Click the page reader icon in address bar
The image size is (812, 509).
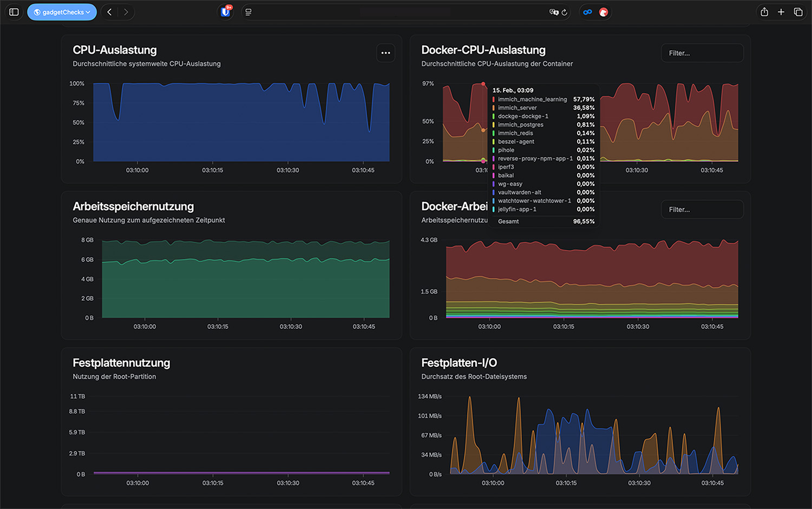pos(248,12)
